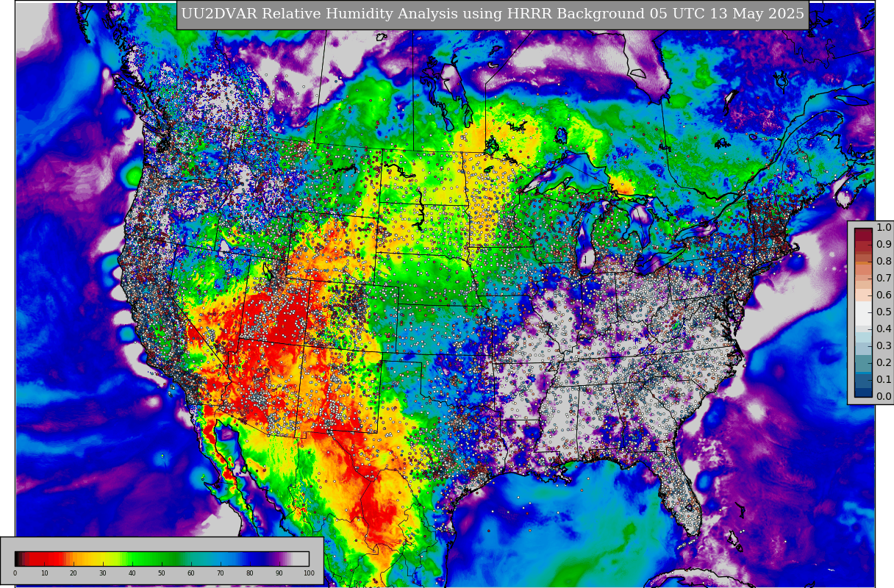Click the "20" tick label on humidity colorbar
The image size is (894, 588).
click(x=74, y=573)
